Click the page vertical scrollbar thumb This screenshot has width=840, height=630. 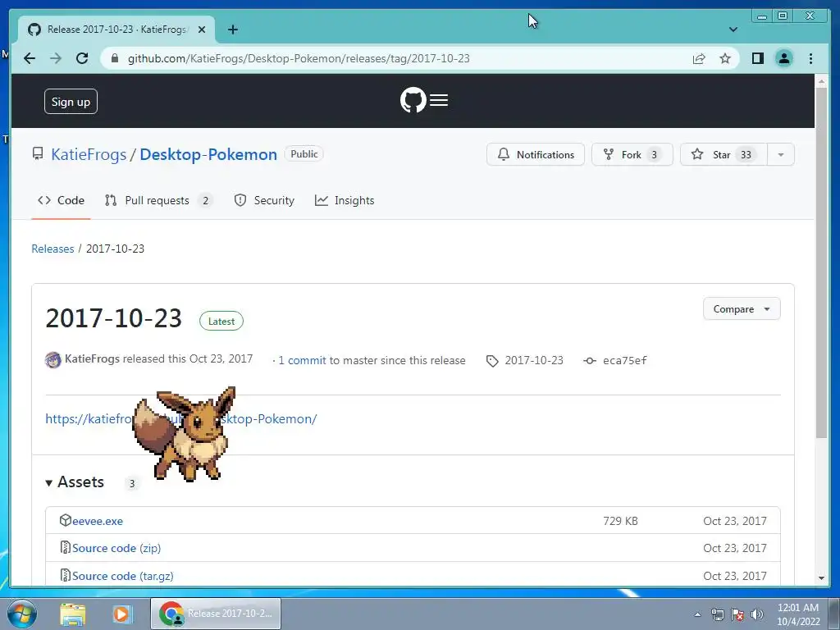click(821, 262)
